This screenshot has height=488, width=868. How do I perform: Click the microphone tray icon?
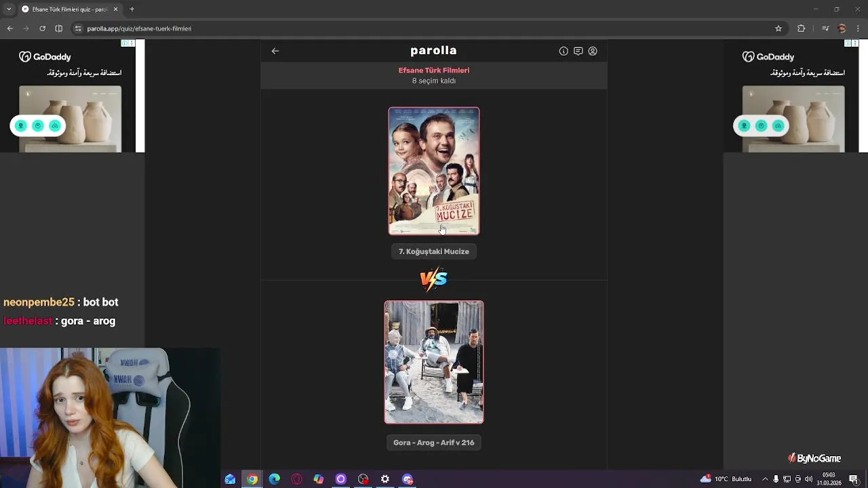[776, 479]
